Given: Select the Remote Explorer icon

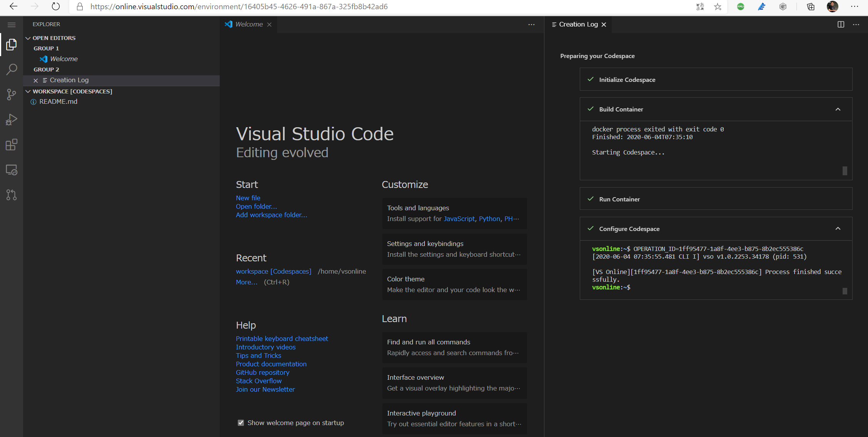Looking at the screenshot, I should [11, 169].
